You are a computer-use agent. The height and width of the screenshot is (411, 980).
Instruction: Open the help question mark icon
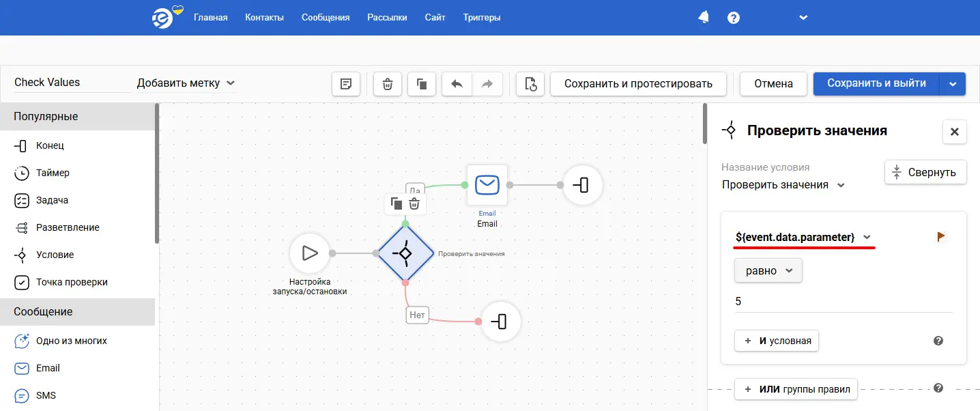click(734, 18)
